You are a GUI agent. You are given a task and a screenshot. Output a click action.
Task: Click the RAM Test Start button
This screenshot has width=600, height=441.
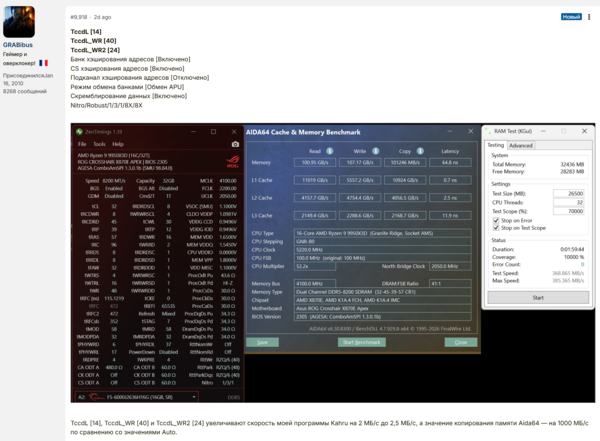(x=538, y=297)
